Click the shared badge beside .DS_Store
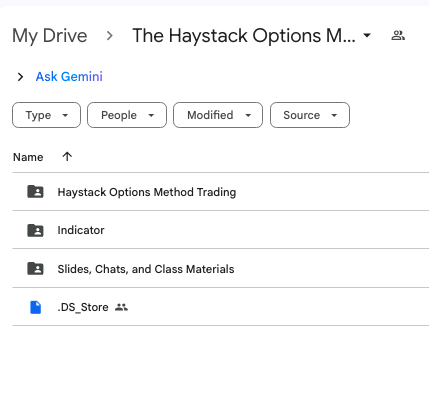 pyautogui.click(x=121, y=307)
